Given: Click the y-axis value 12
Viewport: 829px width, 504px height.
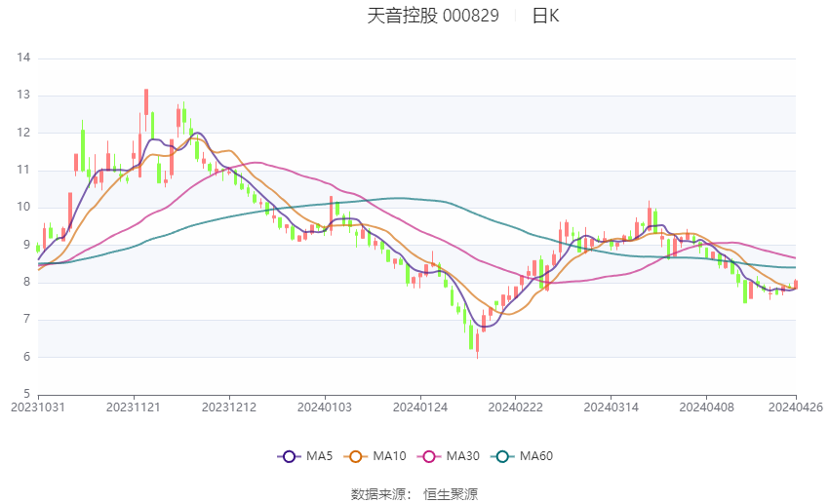Looking at the screenshot, I should 23,133.
